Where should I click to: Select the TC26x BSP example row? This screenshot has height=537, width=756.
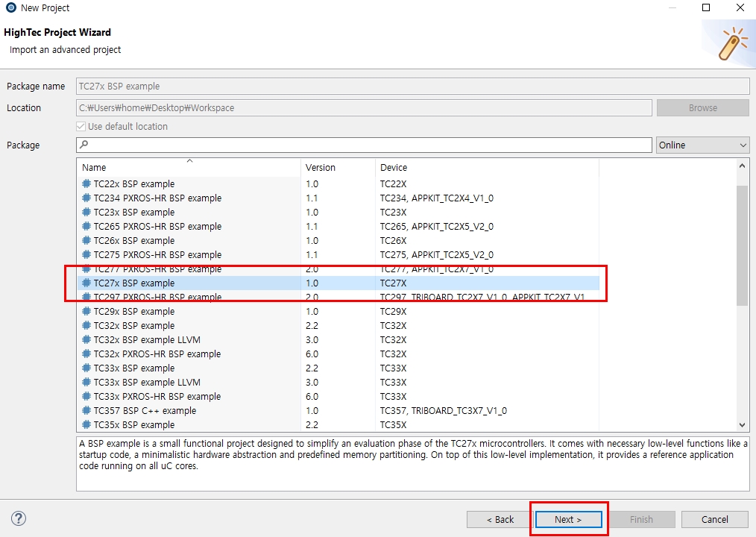(x=338, y=240)
